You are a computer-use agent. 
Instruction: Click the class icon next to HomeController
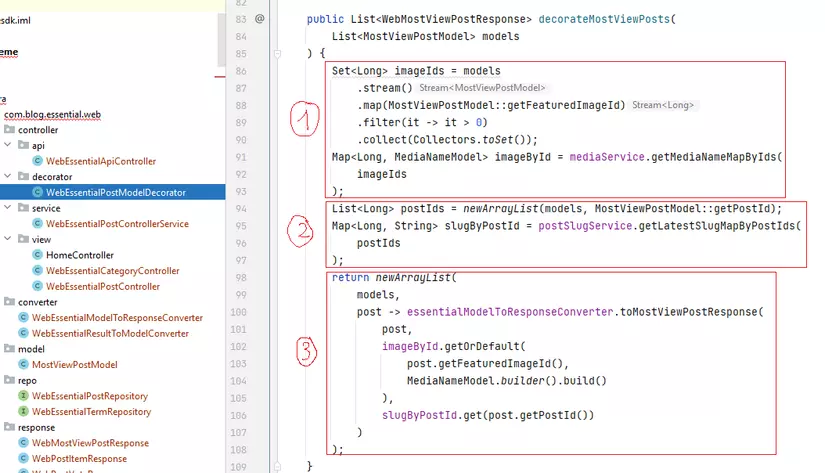pos(38,255)
